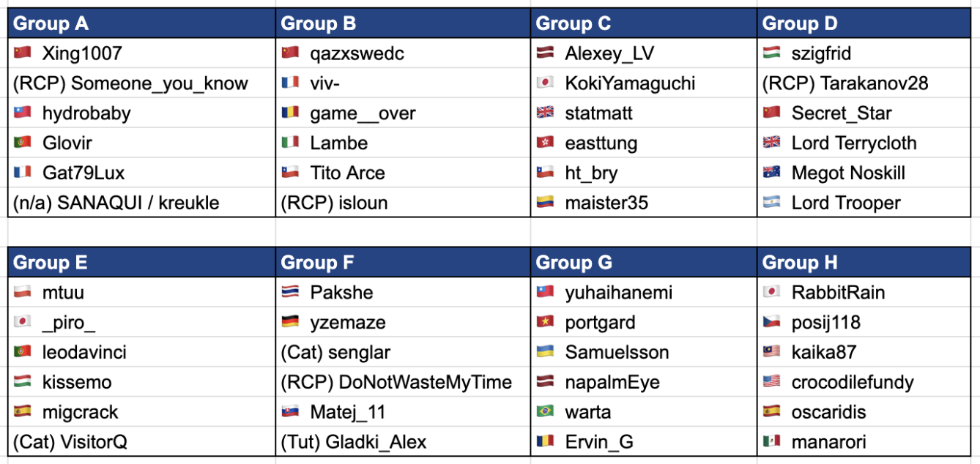
Task: Select the Group A header cell
Action: click(142, 23)
